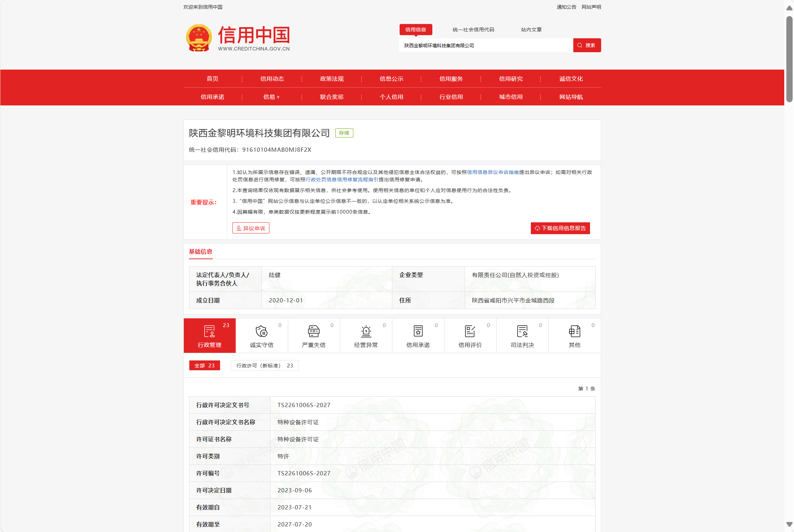Filter by 行政许可（新标准）23 tag

tap(265, 366)
